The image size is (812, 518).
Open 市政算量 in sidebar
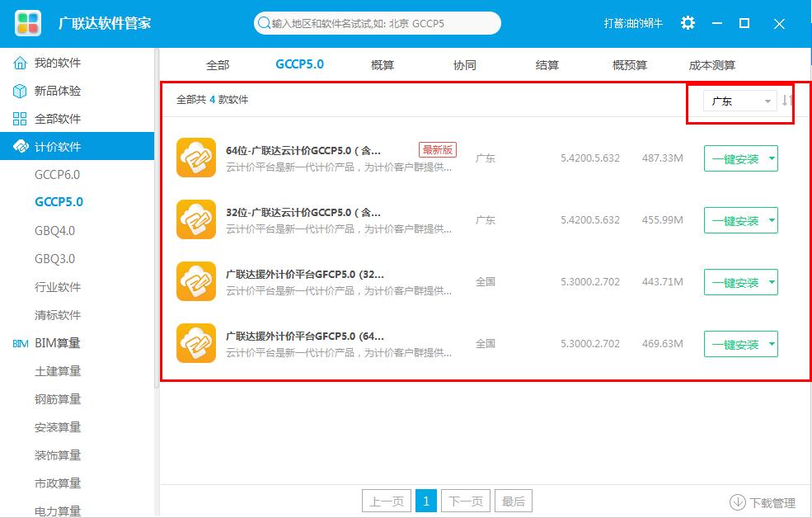pyautogui.click(x=58, y=483)
